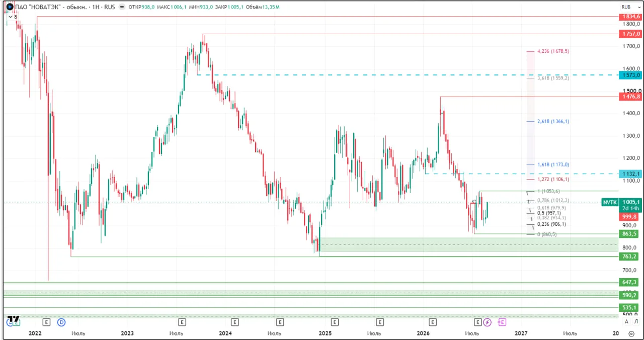Click the Novatek symbol logo icon
Screen dimensions: 644x340
click(x=10, y=7)
